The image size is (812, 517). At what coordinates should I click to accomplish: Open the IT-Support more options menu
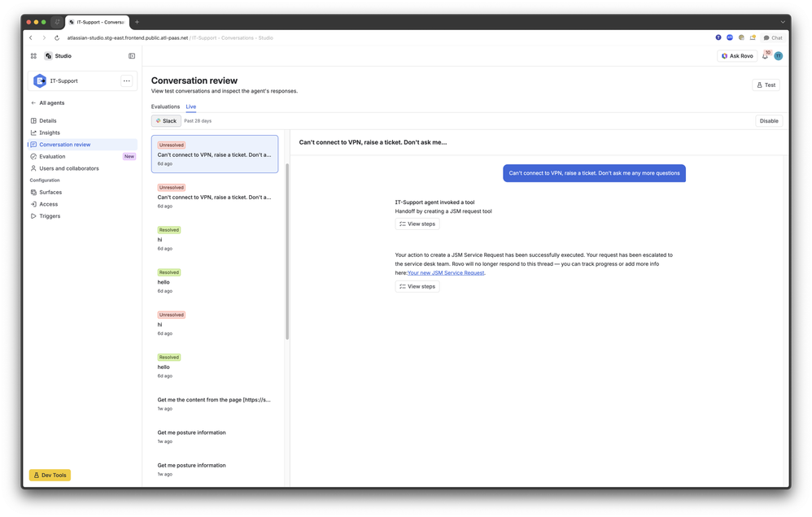[x=126, y=80]
